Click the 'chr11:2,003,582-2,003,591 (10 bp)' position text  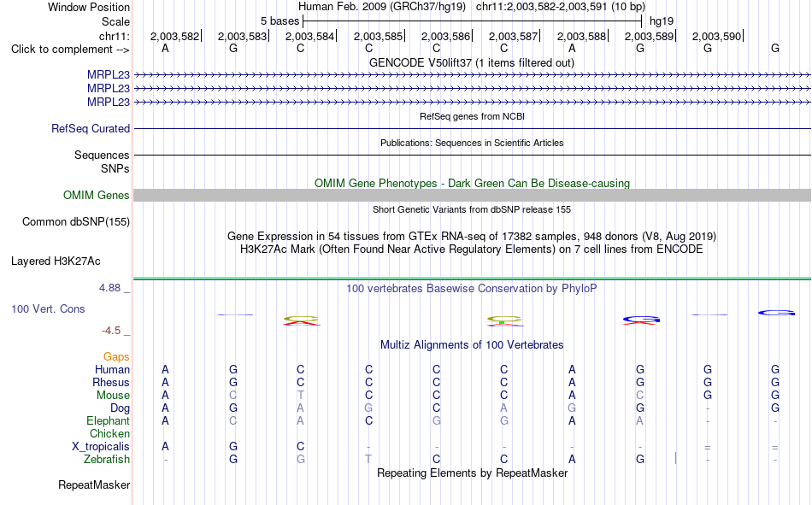561,7
